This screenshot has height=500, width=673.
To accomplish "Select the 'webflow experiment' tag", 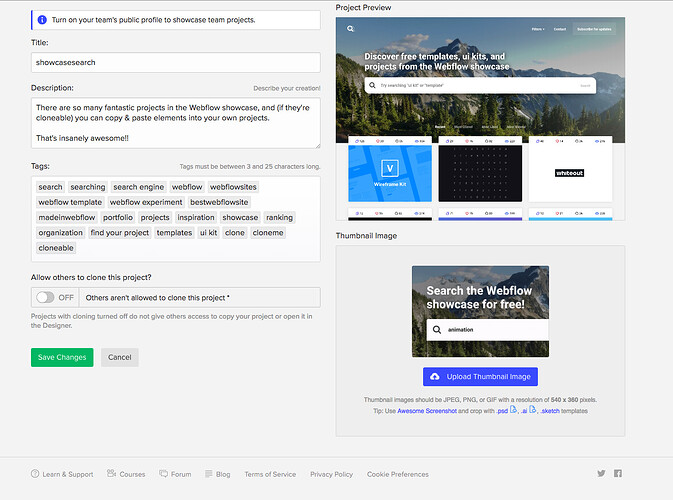I will (x=146, y=202).
